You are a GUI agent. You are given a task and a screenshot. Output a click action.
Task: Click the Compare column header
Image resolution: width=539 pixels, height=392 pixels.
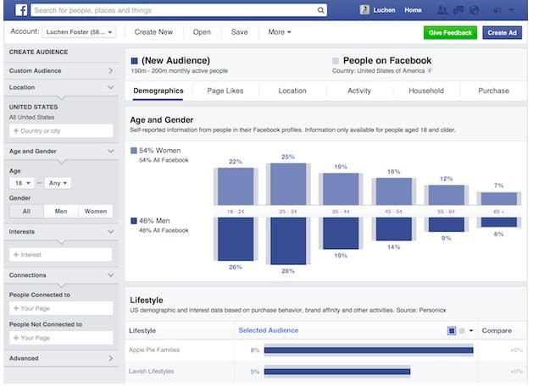(x=497, y=330)
